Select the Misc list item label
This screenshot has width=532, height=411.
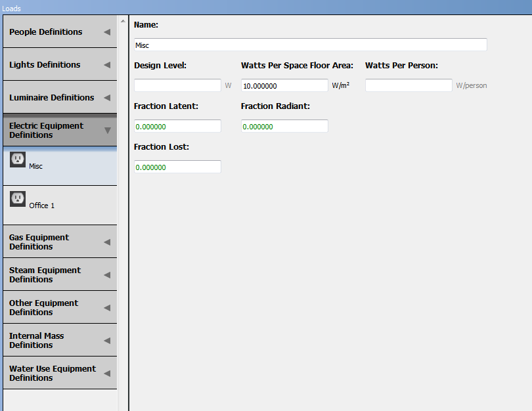click(35, 166)
